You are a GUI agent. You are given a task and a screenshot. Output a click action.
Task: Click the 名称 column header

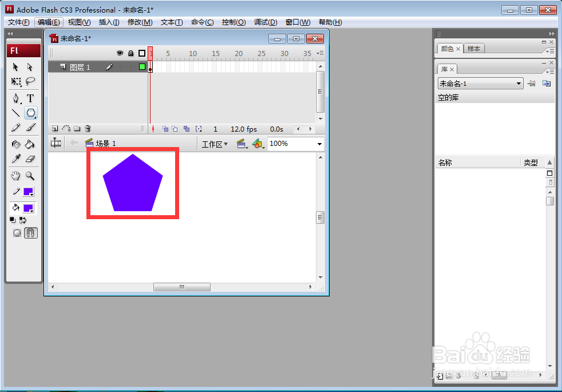pos(445,163)
